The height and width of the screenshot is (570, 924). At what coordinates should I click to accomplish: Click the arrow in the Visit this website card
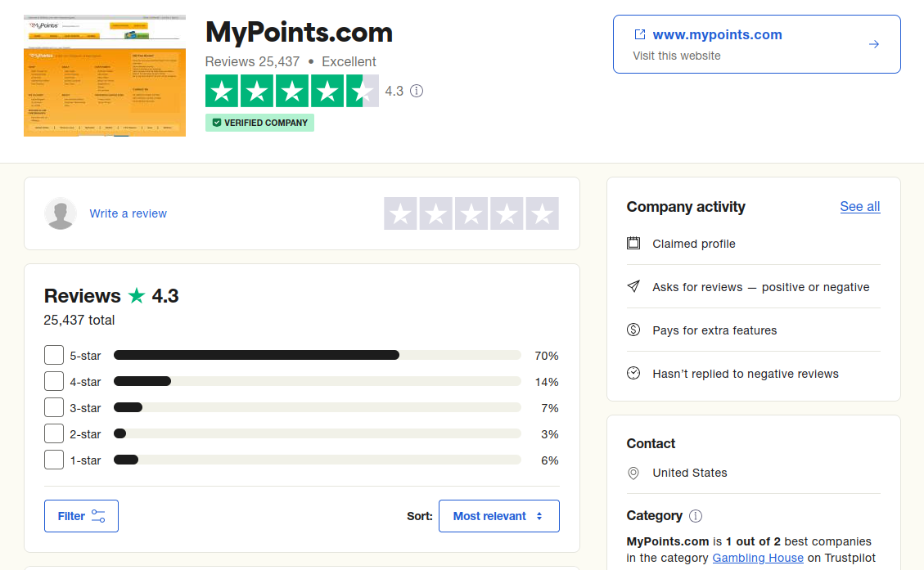tap(874, 44)
